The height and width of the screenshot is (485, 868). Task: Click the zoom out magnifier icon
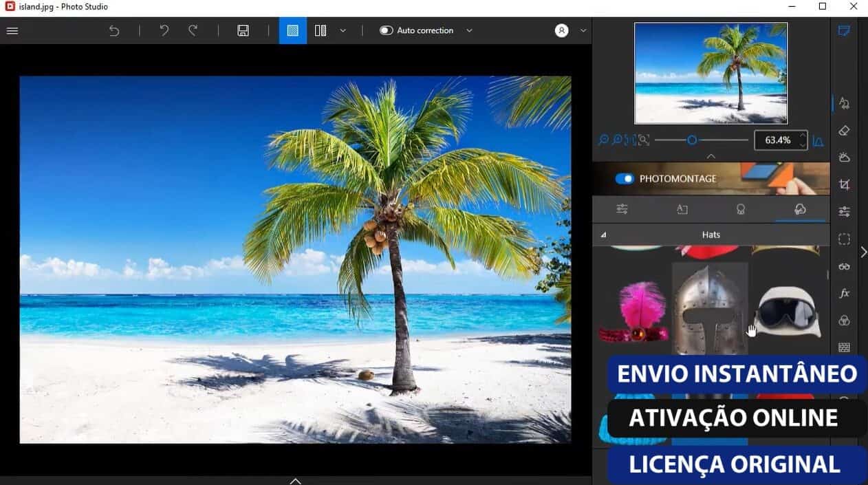pos(603,140)
